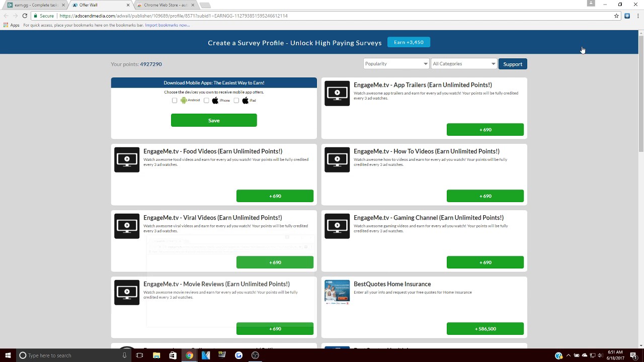Open the Apps shortcut in bookmarks bar
The height and width of the screenshot is (362, 644).
pyautogui.click(x=11, y=25)
